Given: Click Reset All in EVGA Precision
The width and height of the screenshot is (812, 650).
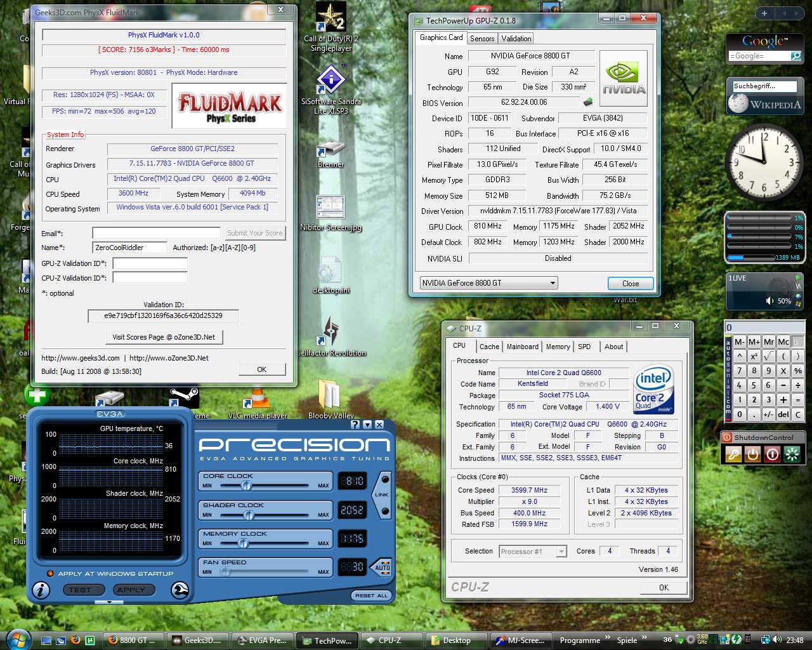Looking at the screenshot, I should click(x=372, y=595).
